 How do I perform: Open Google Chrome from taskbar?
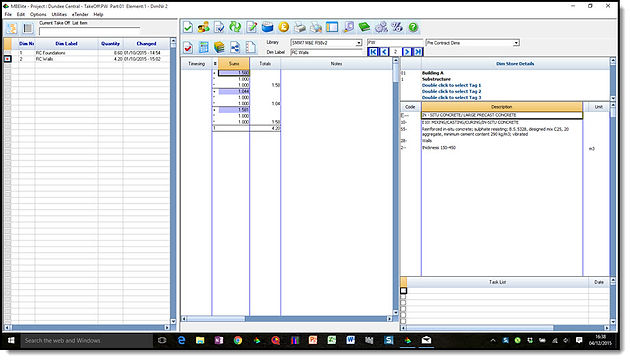(x=238, y=340)
